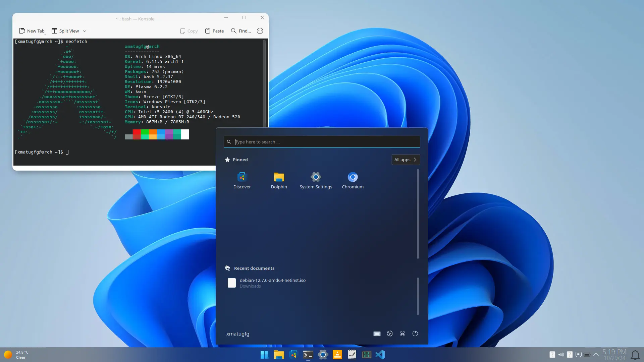Open Chromium from the Pinned apps
Viewport: 644px width, 362px height.
(x=353, y=181)
